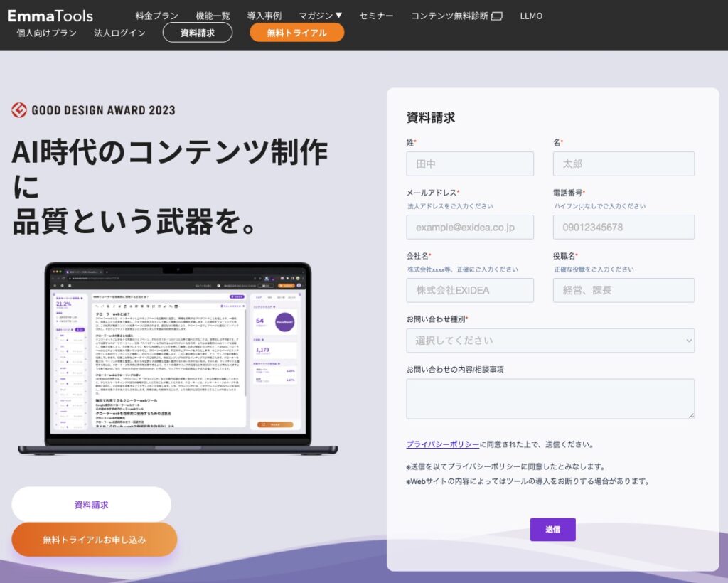Open the 機能一覧 page

coord(212,16)
